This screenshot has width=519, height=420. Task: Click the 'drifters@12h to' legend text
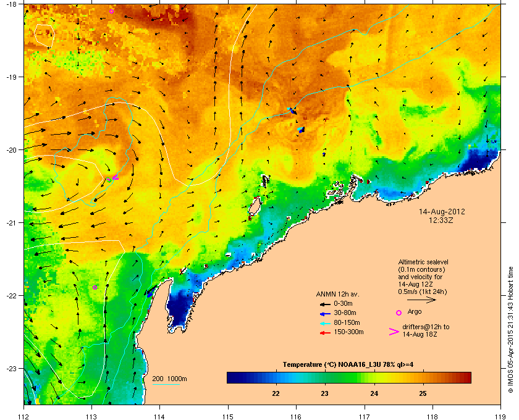click(x=426, y=327)
